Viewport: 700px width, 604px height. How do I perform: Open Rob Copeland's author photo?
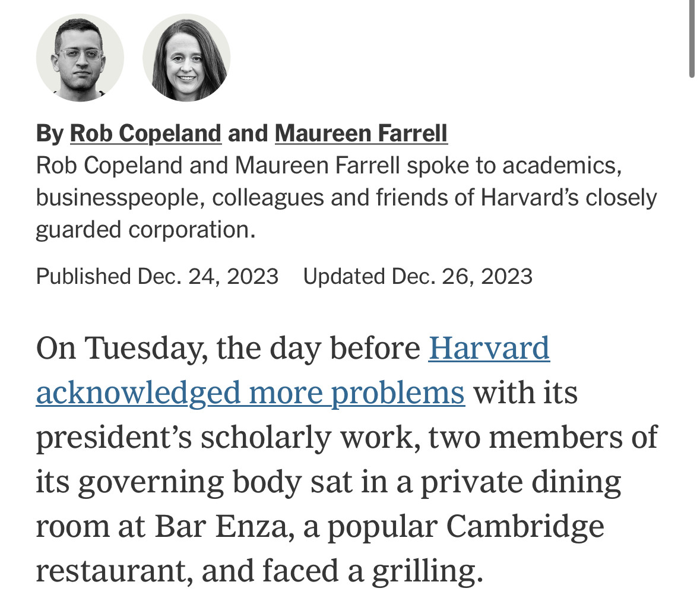pos(80,58)
